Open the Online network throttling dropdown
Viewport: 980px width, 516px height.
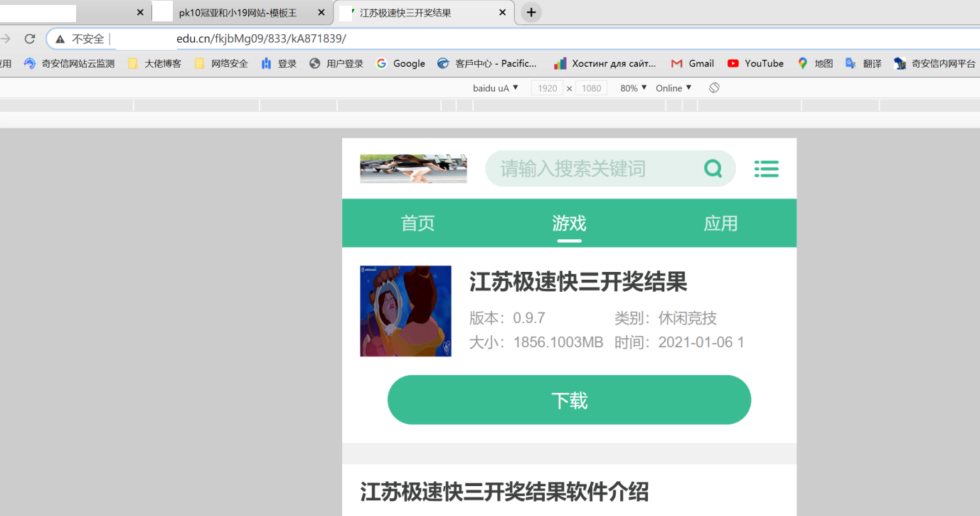(x=672, y=88)
